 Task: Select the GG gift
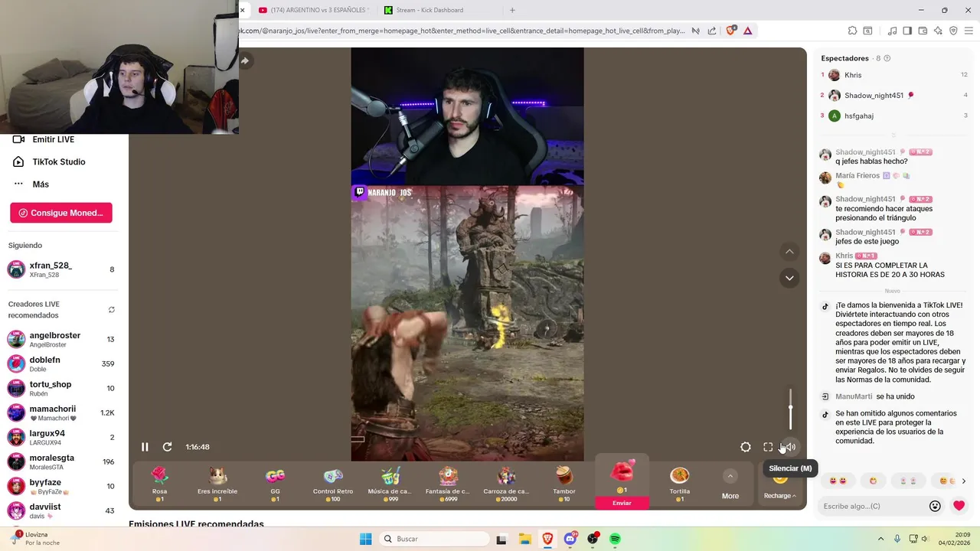(x=275, y=484)
